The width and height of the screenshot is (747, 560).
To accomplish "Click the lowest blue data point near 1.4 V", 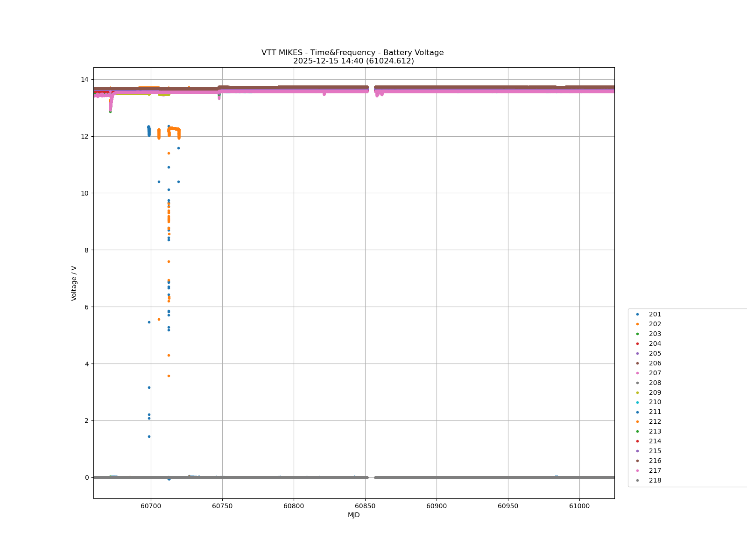I will (x=149, y=436).
